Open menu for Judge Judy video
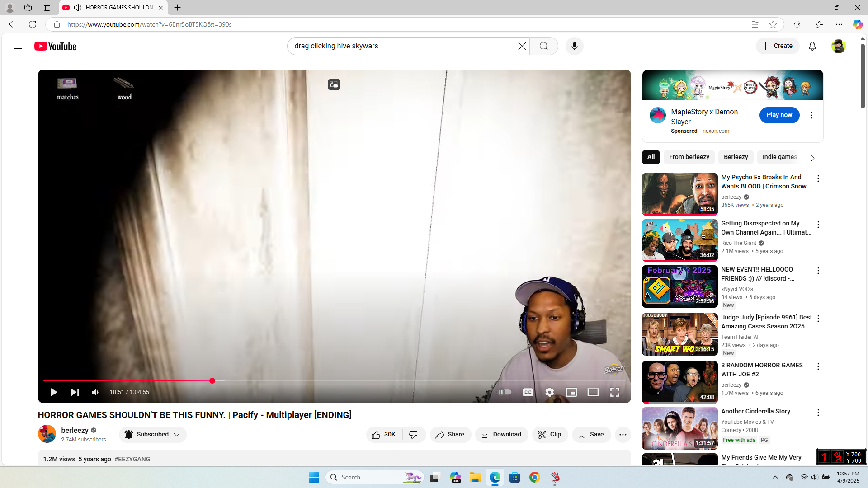 818,319
